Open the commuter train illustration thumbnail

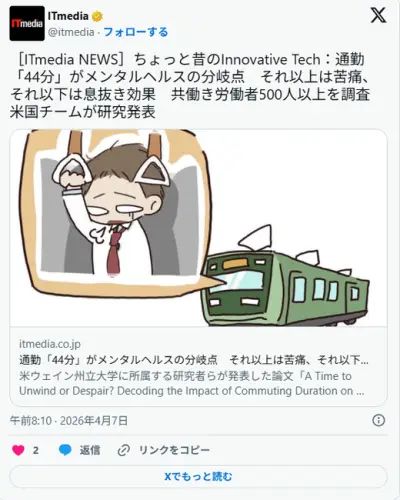tap(198, 228)
